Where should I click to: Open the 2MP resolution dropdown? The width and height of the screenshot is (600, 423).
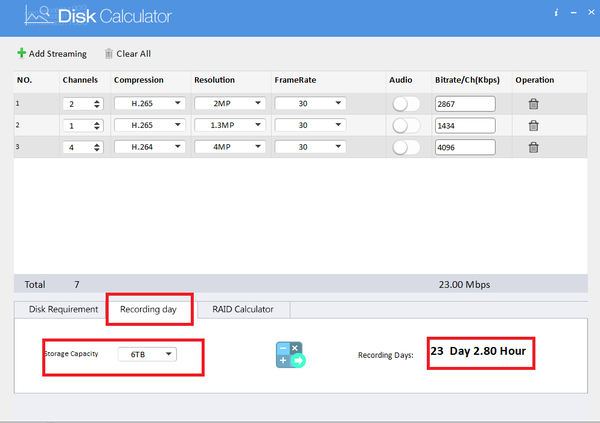(230, 103)
